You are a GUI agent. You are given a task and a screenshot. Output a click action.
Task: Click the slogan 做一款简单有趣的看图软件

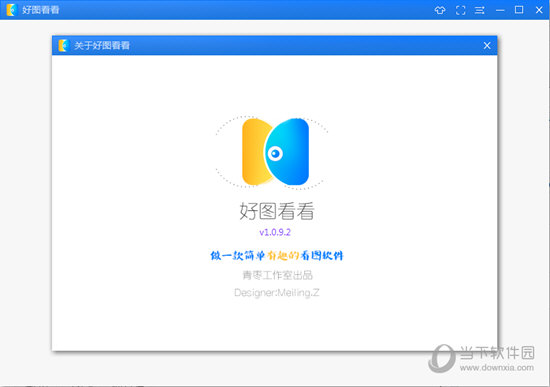tap(277, 255)
